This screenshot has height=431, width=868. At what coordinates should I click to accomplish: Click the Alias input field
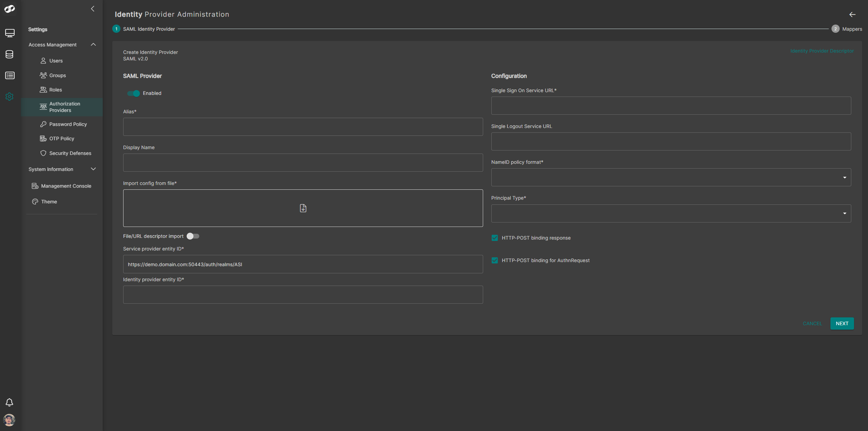click(303, 127)
